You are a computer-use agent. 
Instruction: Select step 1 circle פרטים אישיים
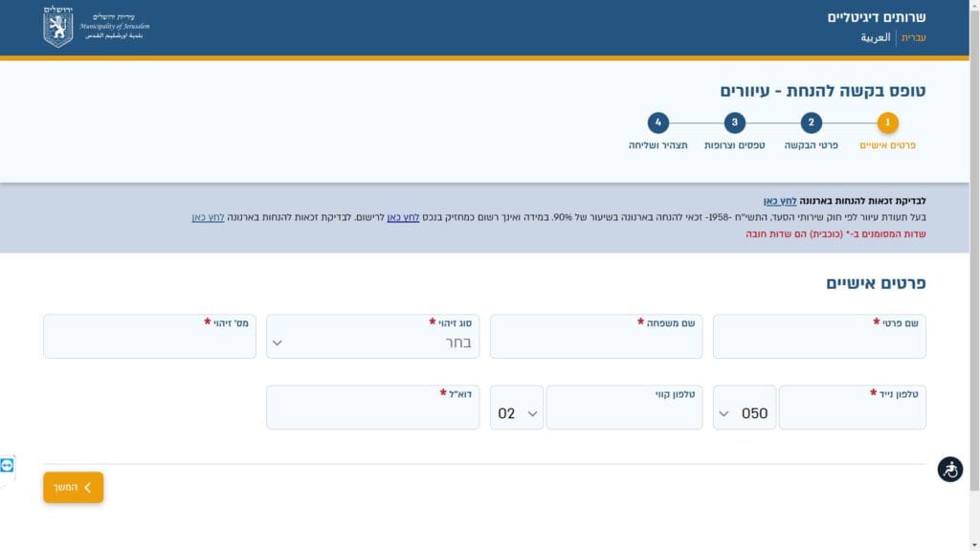point(887,122)
